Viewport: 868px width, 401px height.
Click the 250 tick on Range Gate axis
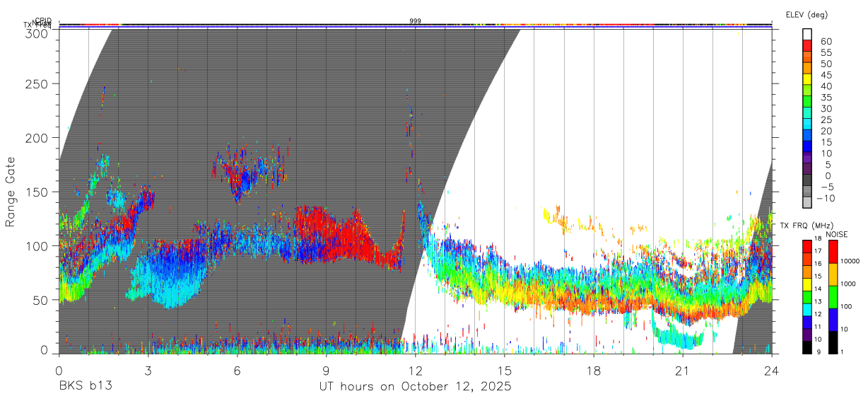(38, 84)
